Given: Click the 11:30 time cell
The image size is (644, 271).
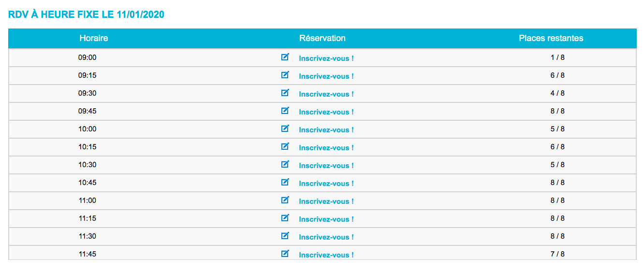Looking at the screenshot, I should click(x=88, y=236).
